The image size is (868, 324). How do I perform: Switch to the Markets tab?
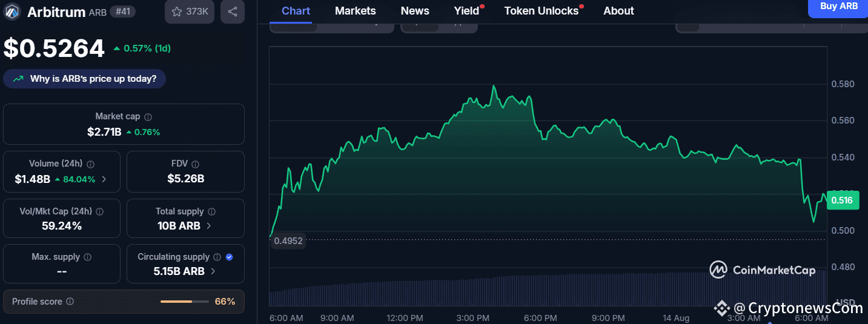pyautogui.click(x=356, y=11)
